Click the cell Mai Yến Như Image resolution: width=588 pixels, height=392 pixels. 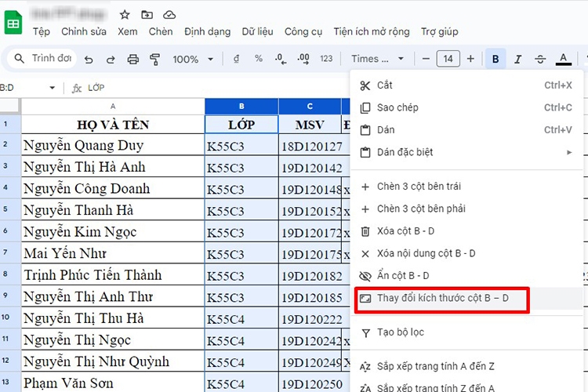tap(113, 253)
